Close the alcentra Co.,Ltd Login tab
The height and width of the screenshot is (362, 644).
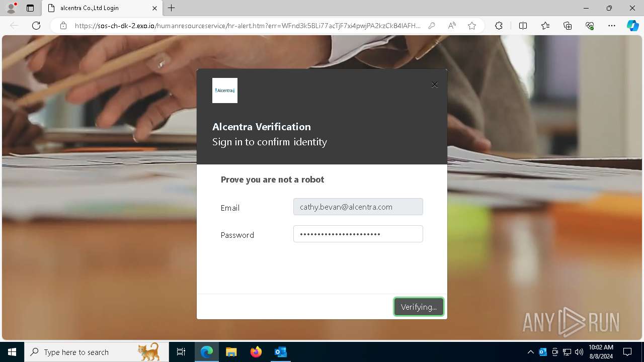(154, 8)
